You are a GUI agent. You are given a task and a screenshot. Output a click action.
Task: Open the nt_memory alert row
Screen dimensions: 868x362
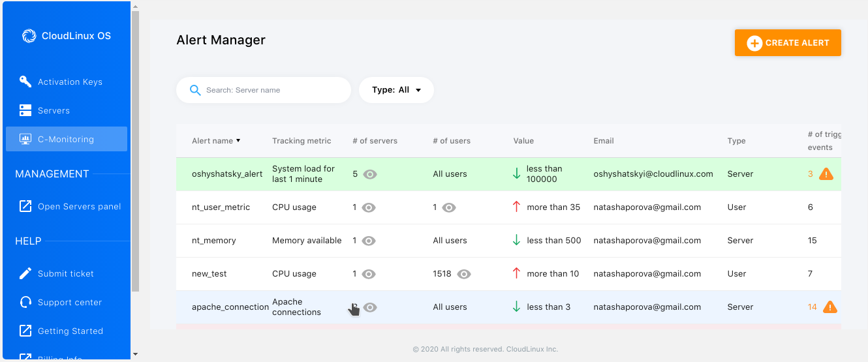pyautogui.click(x=214, y=241)
